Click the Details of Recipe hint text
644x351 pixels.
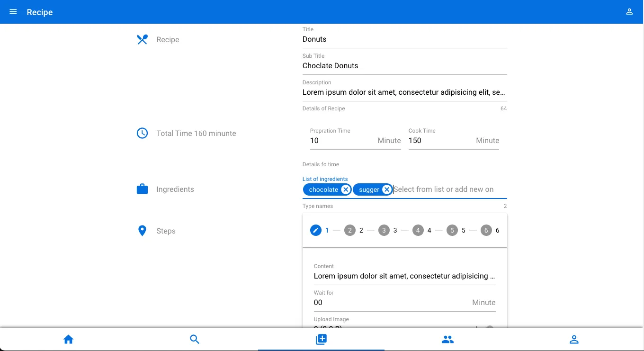point(324,108)
